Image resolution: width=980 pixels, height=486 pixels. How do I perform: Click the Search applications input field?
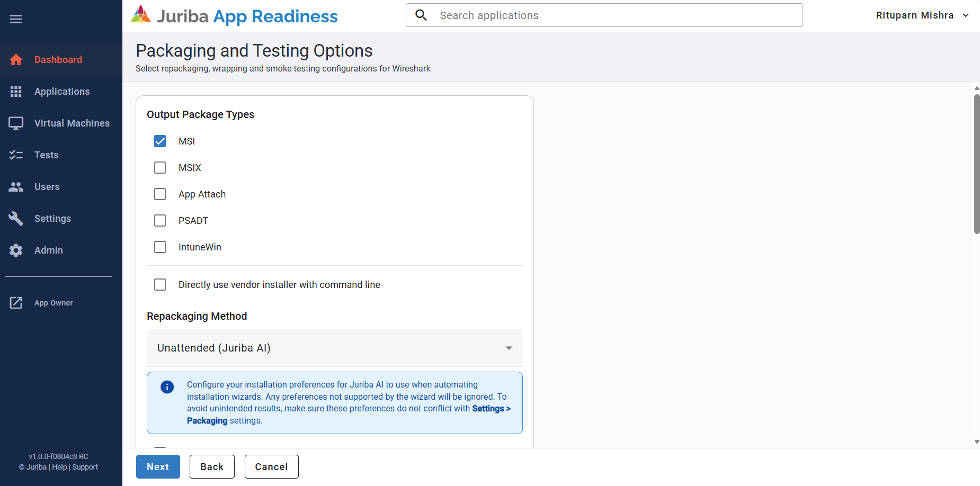click(604, 15)
